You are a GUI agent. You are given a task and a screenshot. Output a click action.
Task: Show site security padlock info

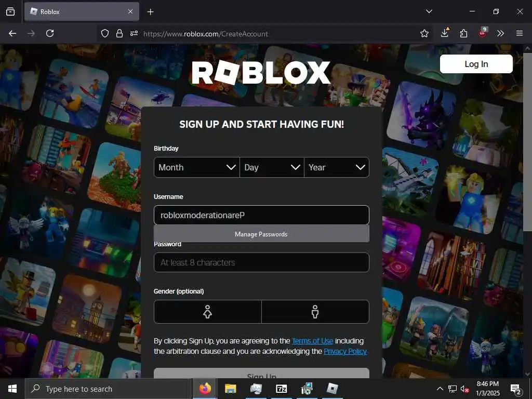119,33
